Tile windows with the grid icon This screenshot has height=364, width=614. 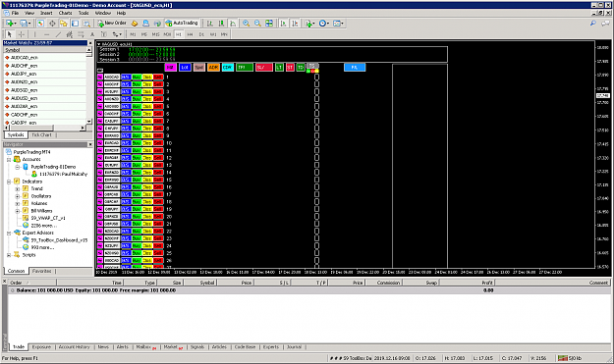pos(269,24)
